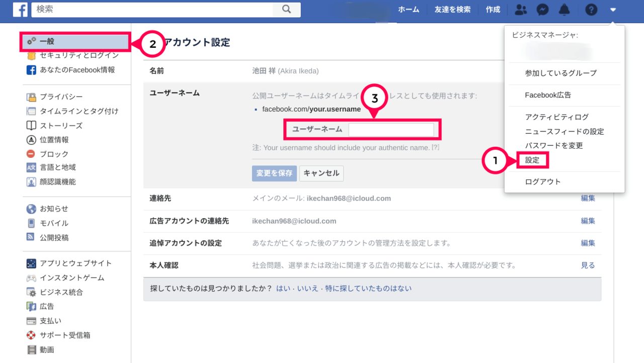
Task: Open the notifications bell icon
Action: (x=565, y=10)
